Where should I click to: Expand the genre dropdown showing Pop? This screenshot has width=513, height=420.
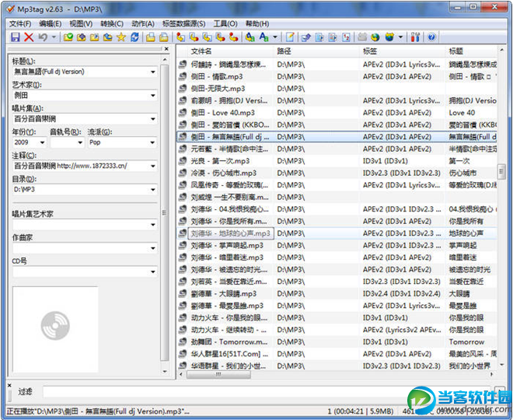coord(153,142)
